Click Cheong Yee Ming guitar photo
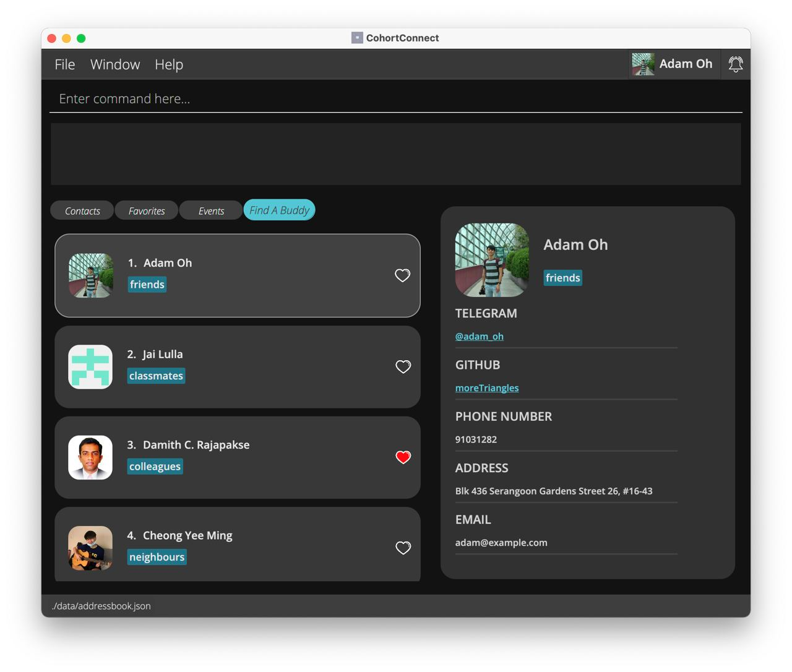 [x=90, y=548]
